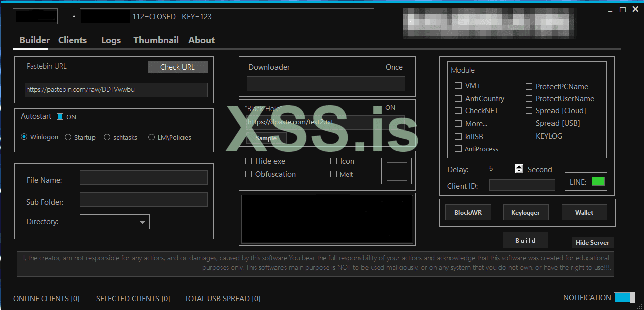Check the More... module checkbox

[x=458, y=123]
